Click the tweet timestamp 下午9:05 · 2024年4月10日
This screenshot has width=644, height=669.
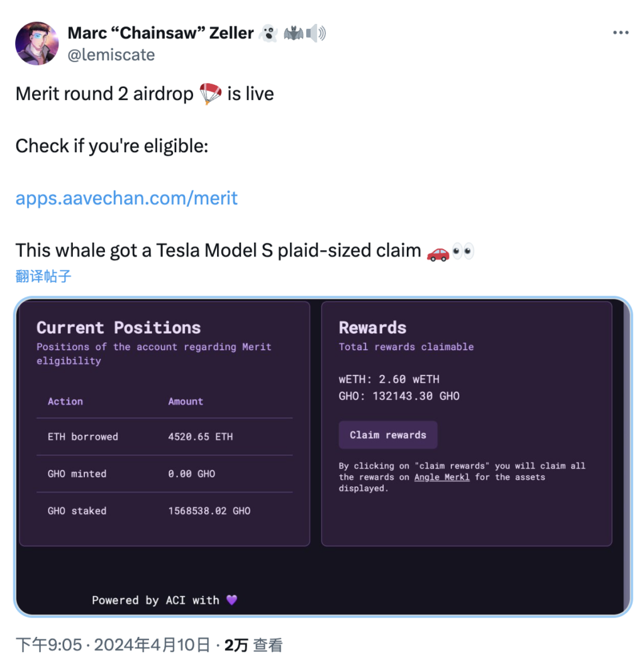[x=113, y=644]
